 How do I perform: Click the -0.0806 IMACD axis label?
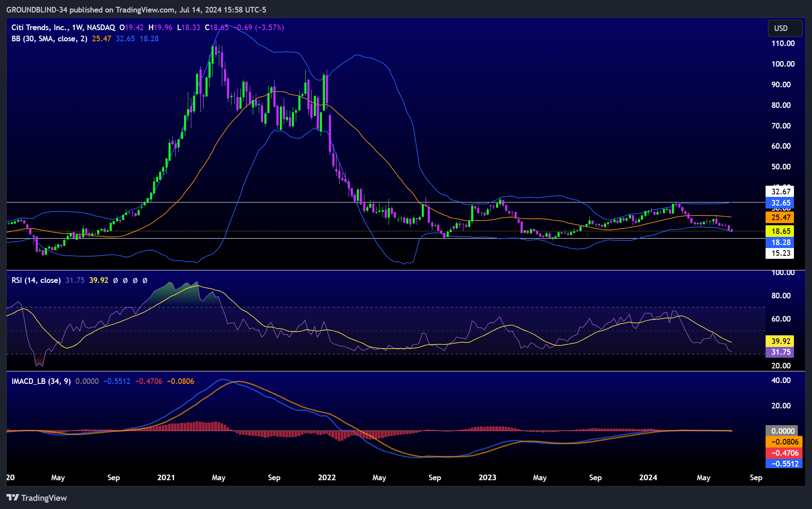[784, 442]
